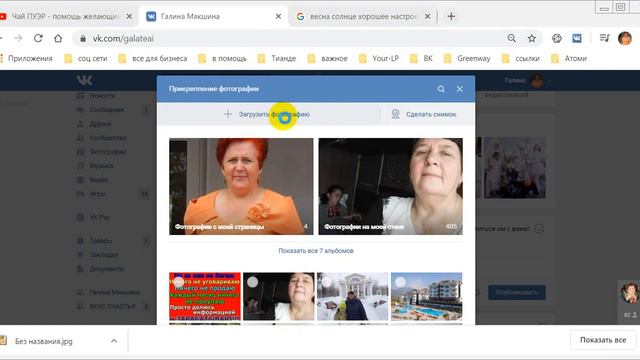Close the Google search tab

tap(427, 16)
